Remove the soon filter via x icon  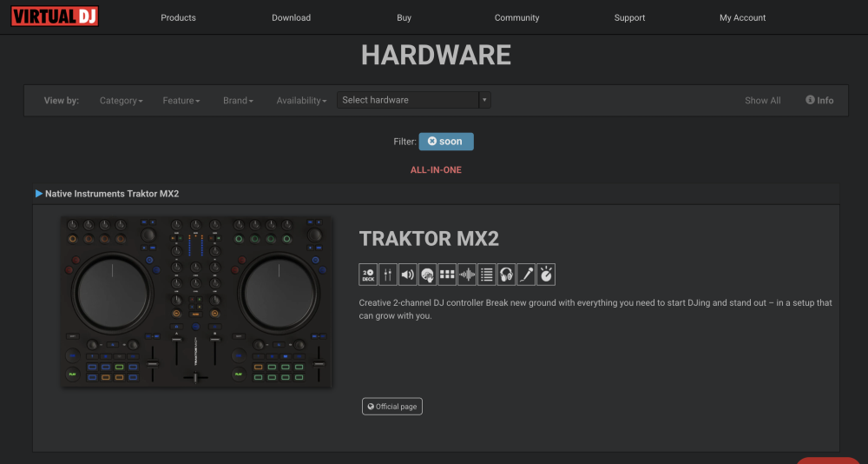click(432, 142)
